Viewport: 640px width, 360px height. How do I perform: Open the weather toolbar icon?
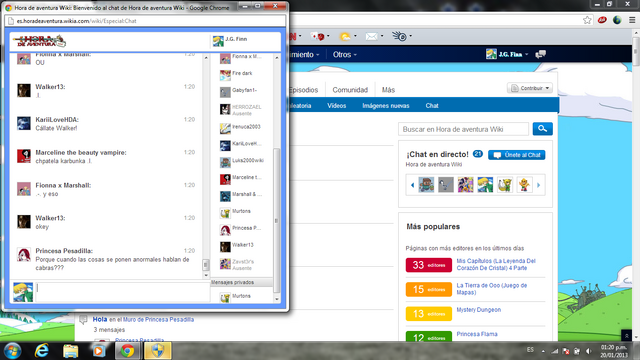coord(345,37)
